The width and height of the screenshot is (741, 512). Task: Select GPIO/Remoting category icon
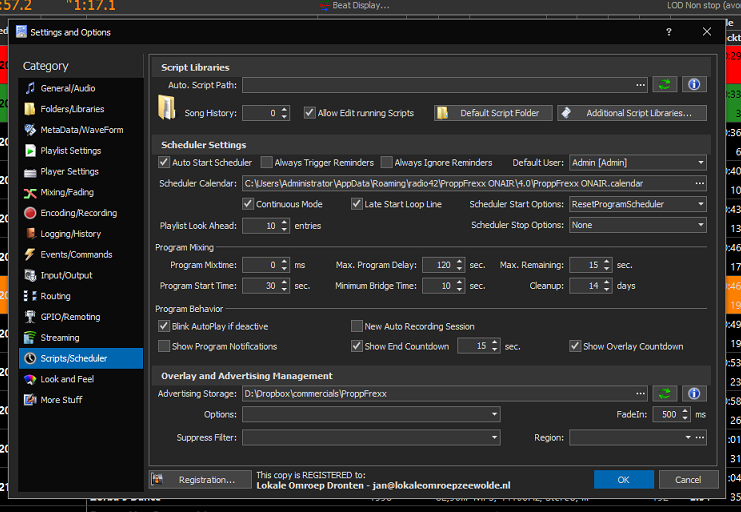[30, 317]
